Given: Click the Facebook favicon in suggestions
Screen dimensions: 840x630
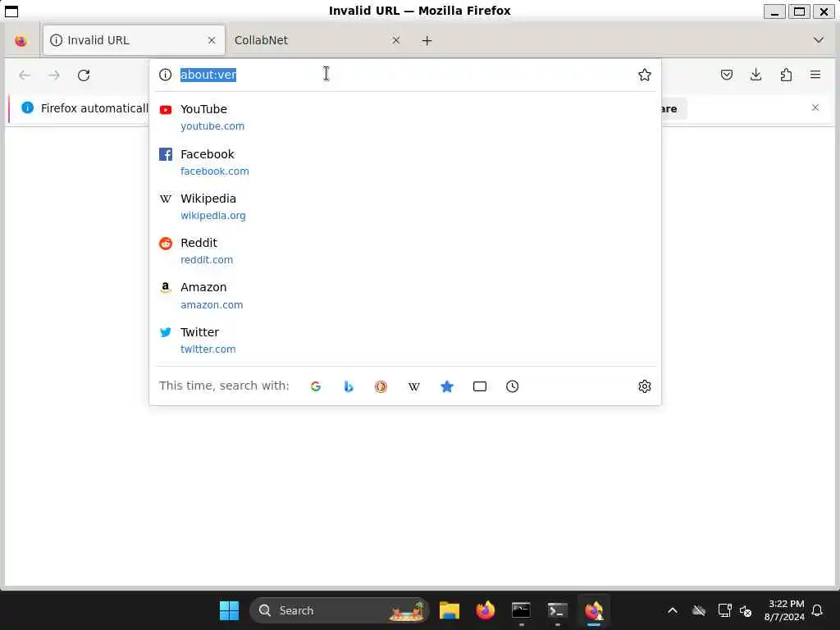Looking at the screenshot, I should pos(166,154).
